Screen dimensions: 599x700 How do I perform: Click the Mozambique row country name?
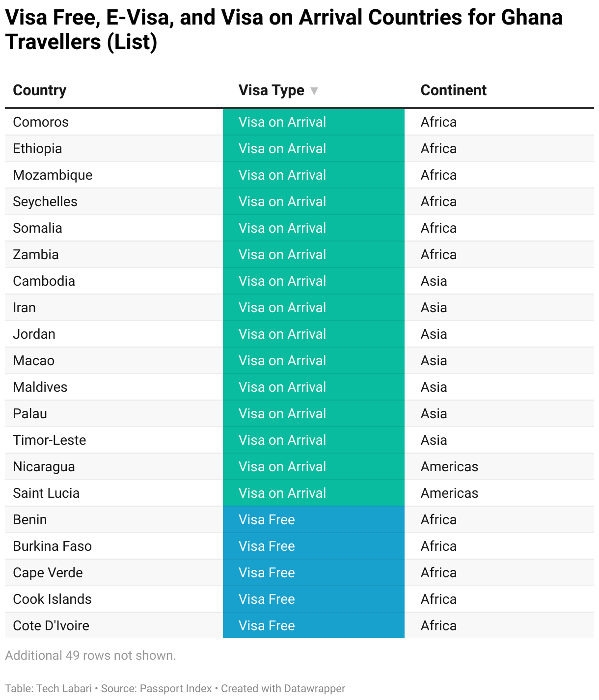click(53, 175)
